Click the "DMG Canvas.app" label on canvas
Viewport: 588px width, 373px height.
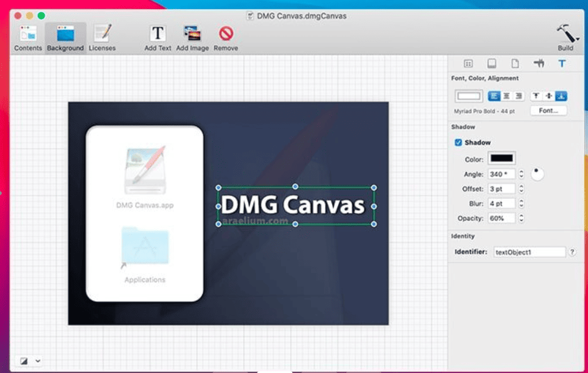pos(145,205)
